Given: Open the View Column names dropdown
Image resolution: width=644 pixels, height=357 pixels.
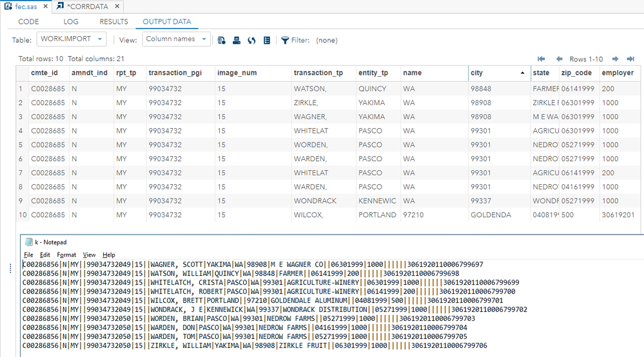Looking at the screenshot, I should point(176,39).
